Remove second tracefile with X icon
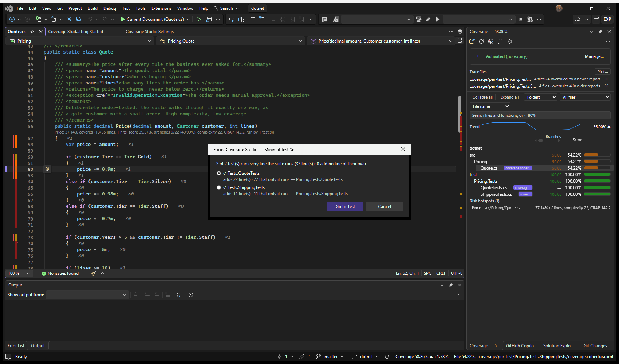The width and height of the screenshot is (619, 364). pos(606,86)
